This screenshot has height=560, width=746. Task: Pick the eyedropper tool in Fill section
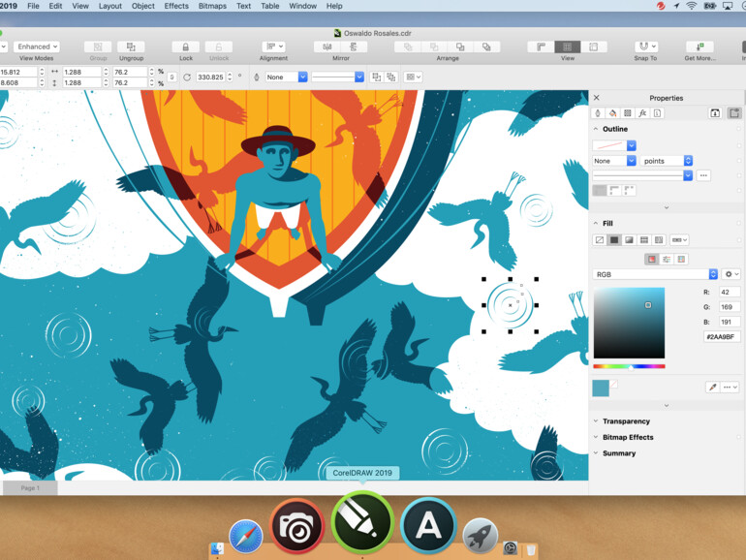point(712,387)
